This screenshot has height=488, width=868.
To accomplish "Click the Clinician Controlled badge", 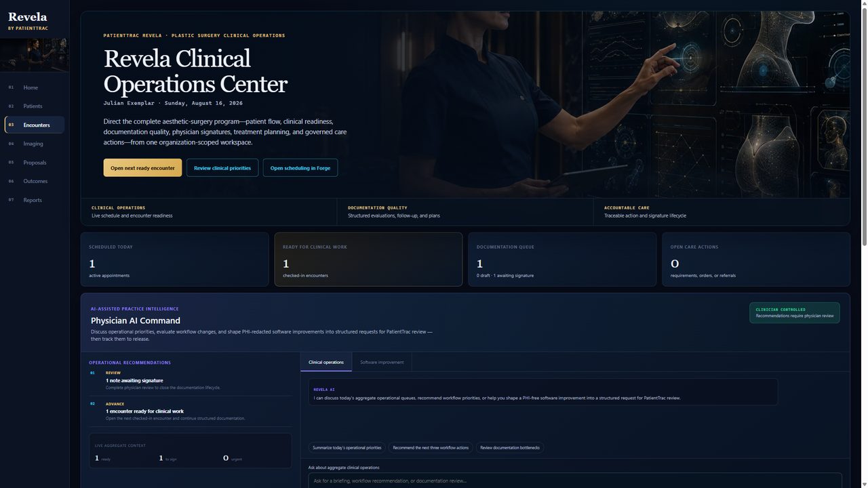I will tap(795, 312).
